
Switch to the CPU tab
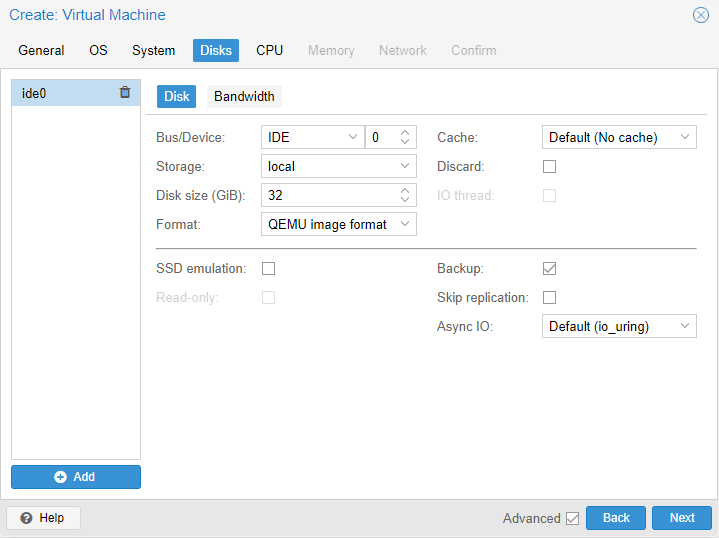click(269, 50)
